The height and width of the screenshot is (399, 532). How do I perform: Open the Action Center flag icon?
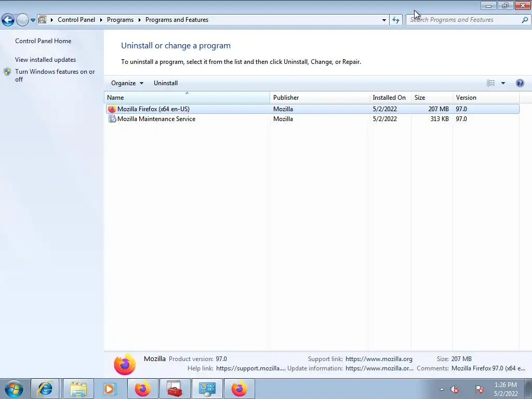[479, 389]
